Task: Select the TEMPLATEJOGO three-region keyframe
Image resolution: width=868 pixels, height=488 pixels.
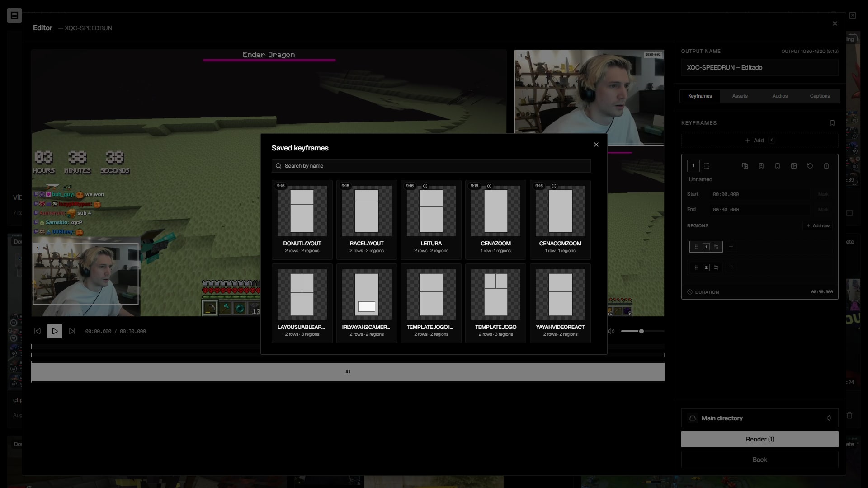Action: coord(495,303)
